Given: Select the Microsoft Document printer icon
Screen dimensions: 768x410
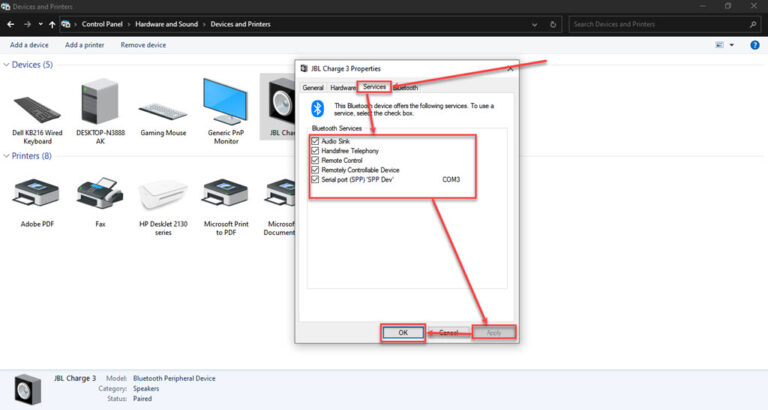Looking at the screenshot, I should pyautogui.click(x=280, y=192).
